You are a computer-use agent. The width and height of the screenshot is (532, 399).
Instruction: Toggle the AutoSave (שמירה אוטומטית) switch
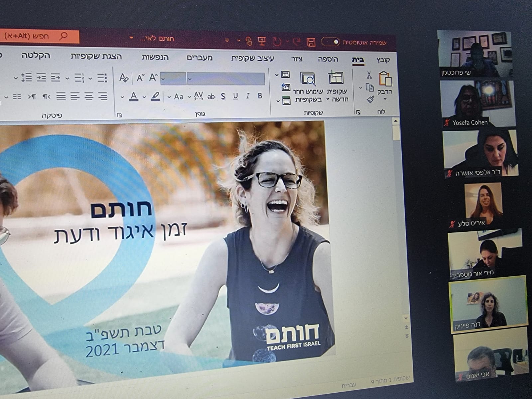point(331,42)
